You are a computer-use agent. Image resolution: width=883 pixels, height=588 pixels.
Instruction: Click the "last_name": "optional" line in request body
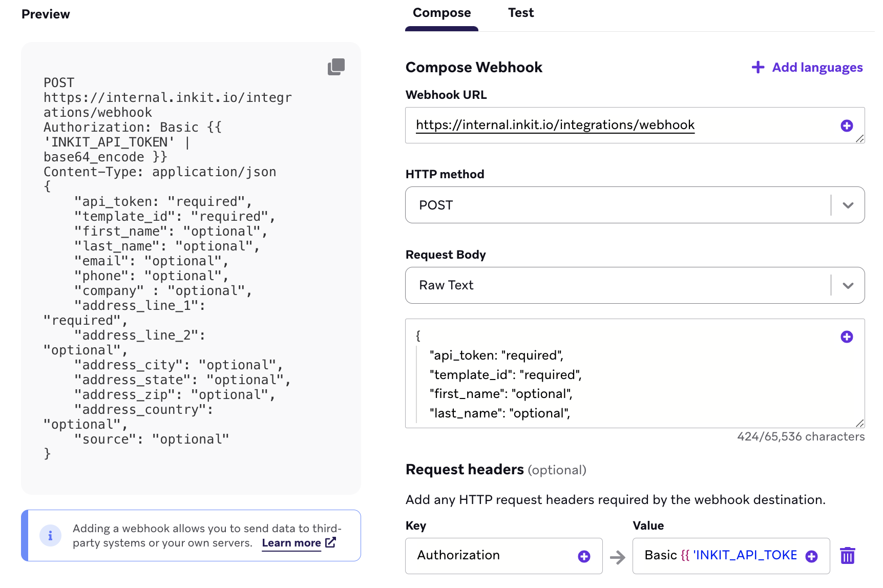click(500, 413)
